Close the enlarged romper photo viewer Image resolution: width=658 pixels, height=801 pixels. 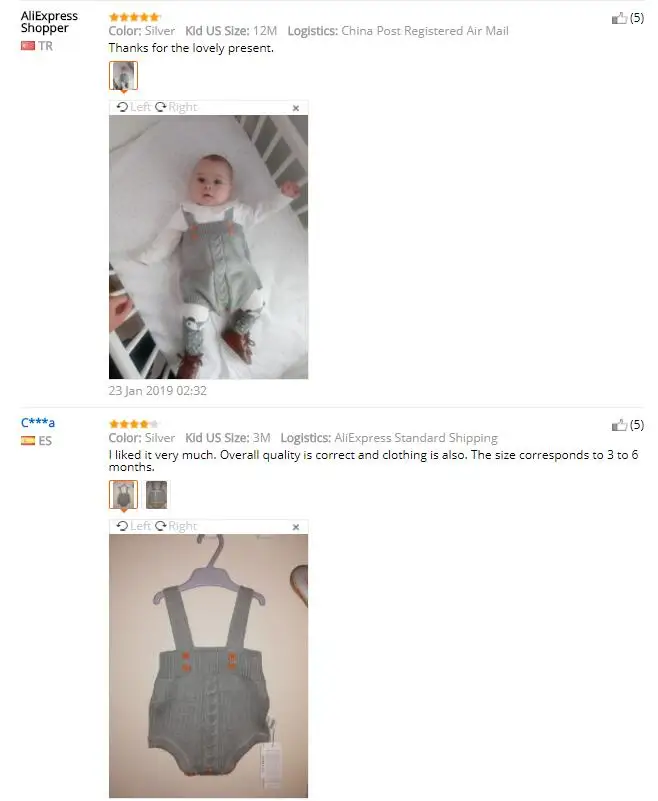[296, 527]
